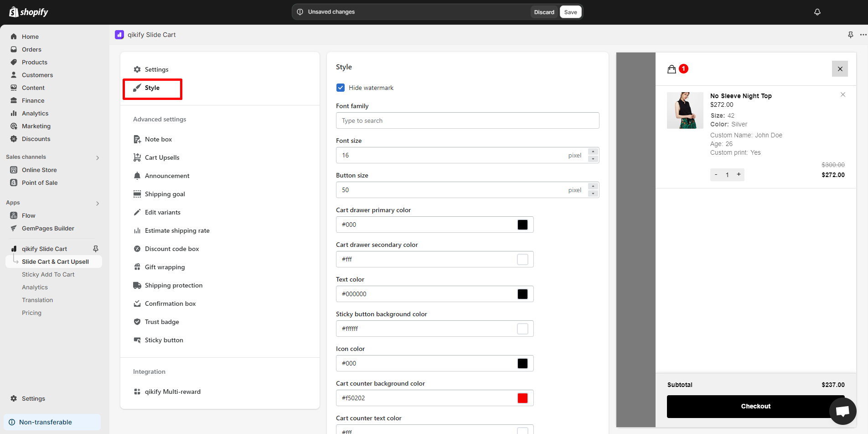
Task: Pin the qikify Slide Cart app in sidebar
Action: pos(96,249)
